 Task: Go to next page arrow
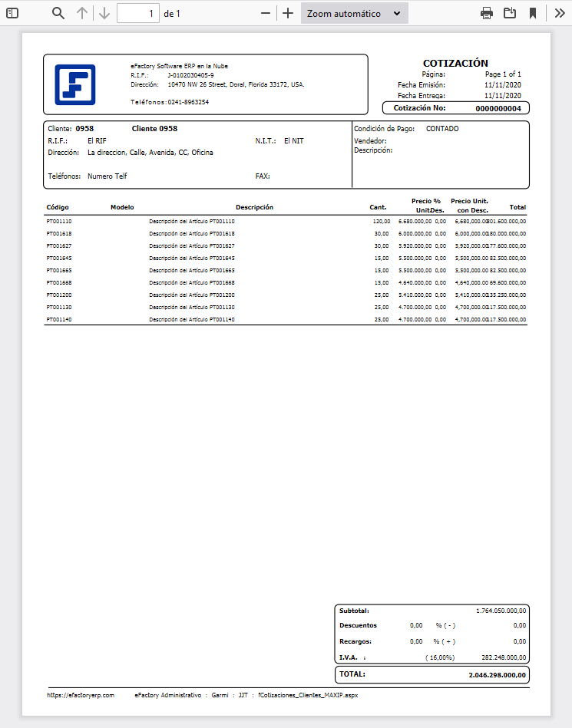click(x=104, y=13)
